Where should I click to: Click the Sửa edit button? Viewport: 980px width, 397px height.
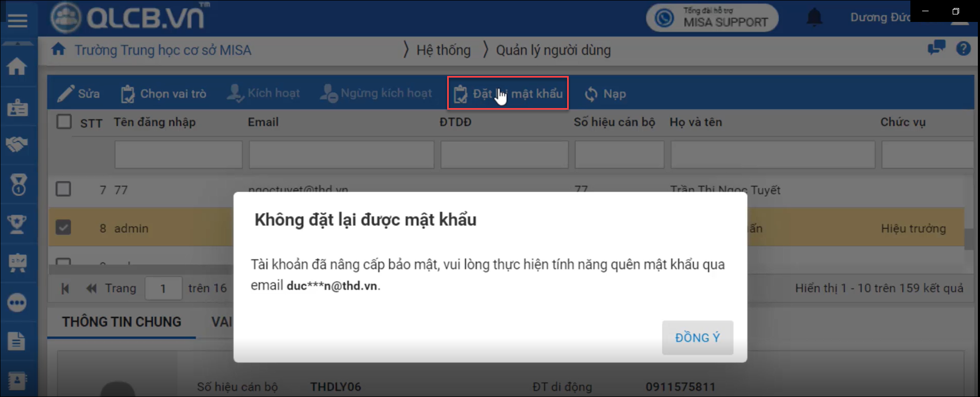[79, 94]
